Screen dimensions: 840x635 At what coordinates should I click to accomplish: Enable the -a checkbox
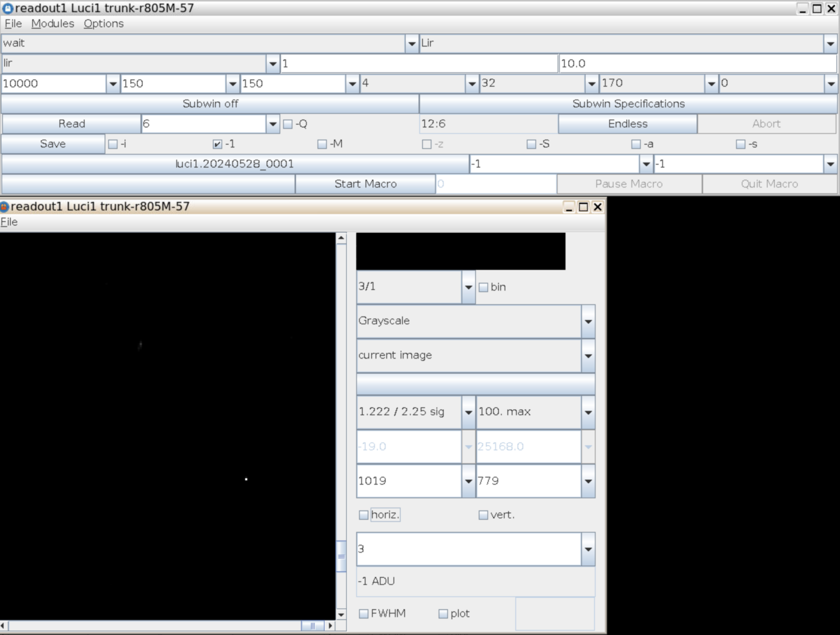click(635, 144)
